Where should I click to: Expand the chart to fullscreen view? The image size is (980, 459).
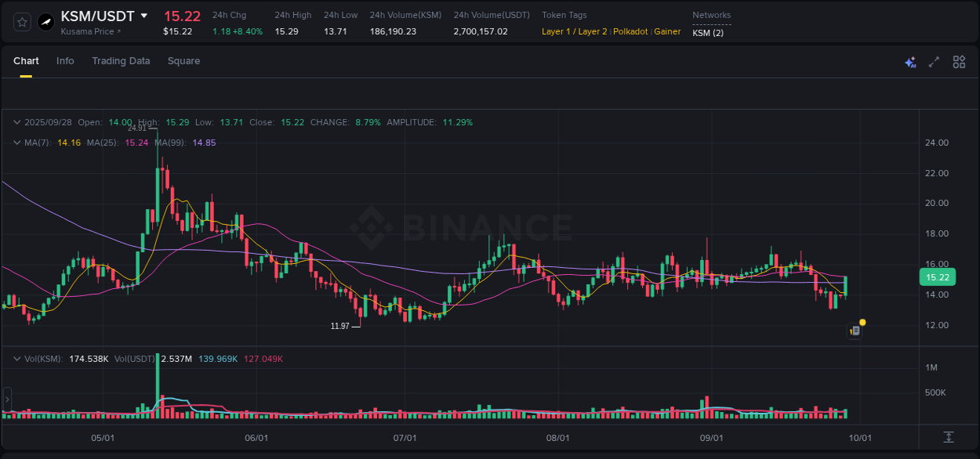point(933,61)
